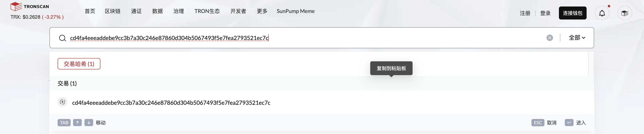Open the TRON生态 menu
Image resolution: width=644 pixels, height=134 pixels.
click(207, 11)
